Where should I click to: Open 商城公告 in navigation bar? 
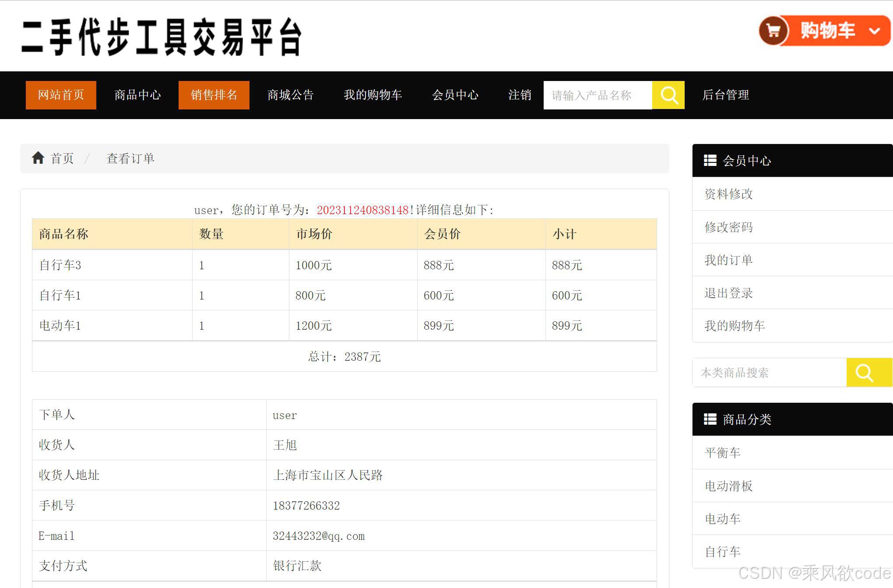(290, 95)
